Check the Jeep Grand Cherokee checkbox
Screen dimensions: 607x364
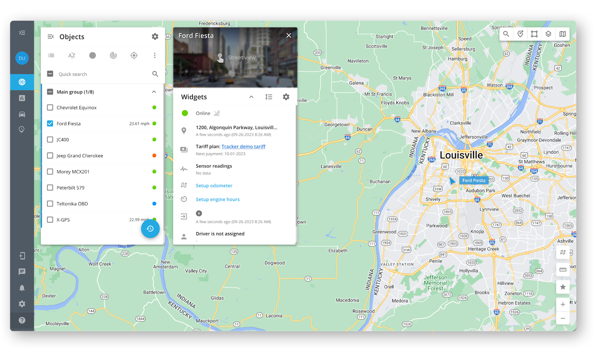[50, 156]
